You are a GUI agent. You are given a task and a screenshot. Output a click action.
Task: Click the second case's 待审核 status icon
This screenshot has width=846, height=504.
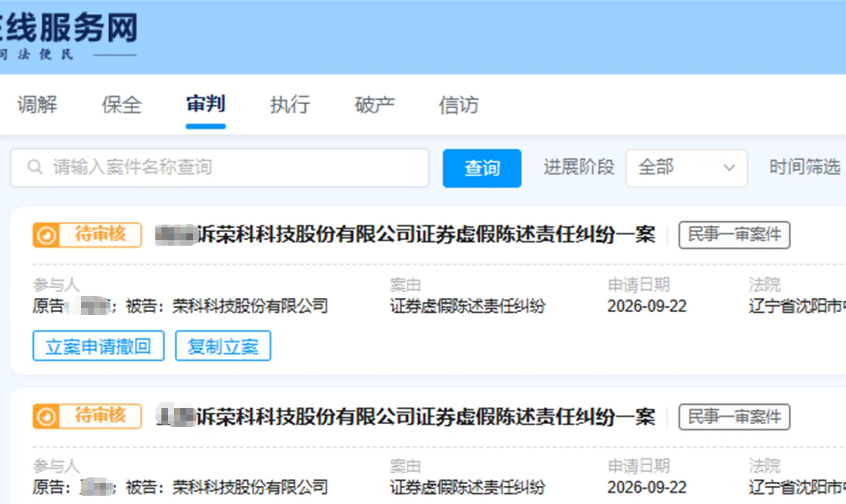(x=47, y=416)
